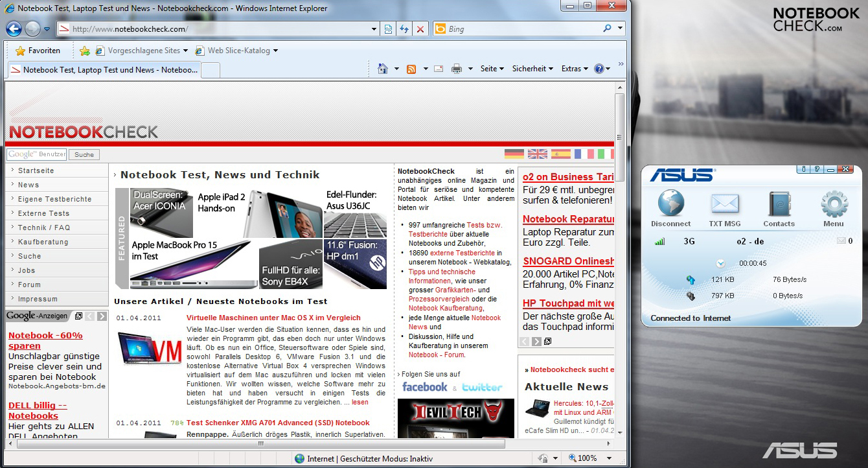Click the IE forward arrow button
Image resolution: width=868 pixels, height=468 pixels.
32,29
